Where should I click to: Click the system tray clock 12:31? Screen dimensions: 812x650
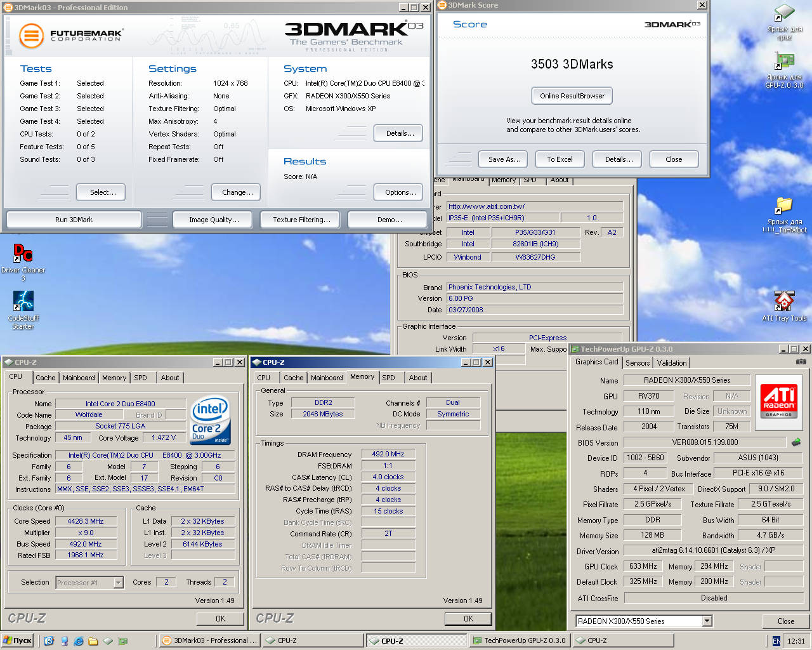coord(796,641)
